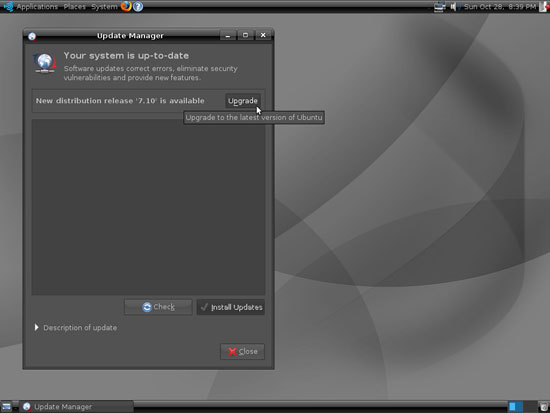550x413 pixels.
Task: Open the Help icon in top panel
Action: click(138, 6)
